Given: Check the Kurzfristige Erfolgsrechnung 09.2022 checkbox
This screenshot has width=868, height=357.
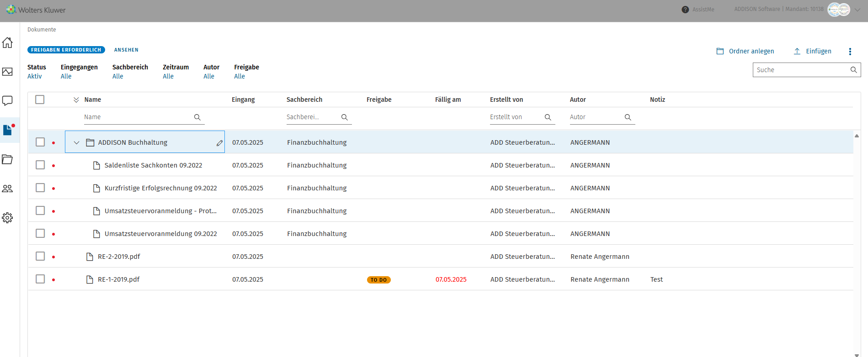Looking at the screenshot, I should pos(40,188).
